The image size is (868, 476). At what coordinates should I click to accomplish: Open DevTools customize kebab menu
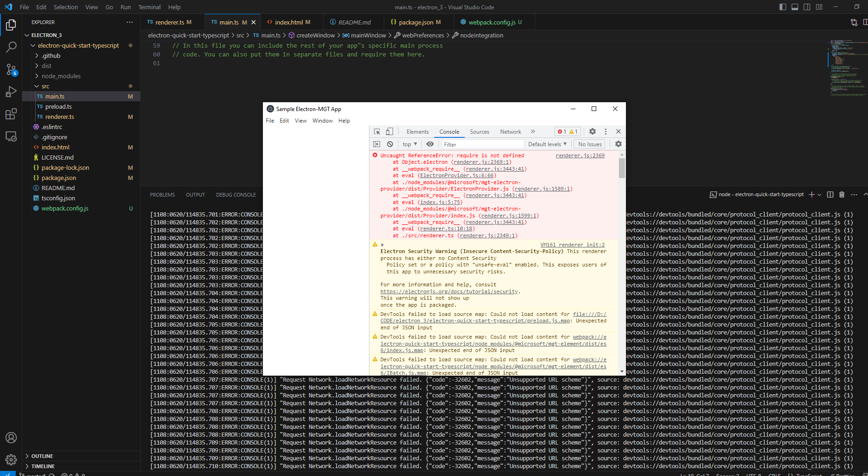606,131
